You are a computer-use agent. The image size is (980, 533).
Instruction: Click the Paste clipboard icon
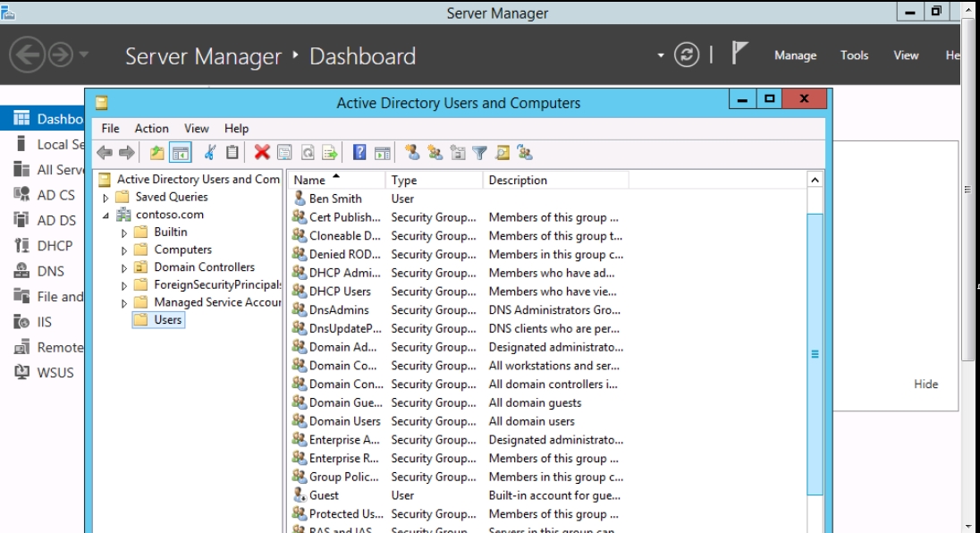[232, 152]
